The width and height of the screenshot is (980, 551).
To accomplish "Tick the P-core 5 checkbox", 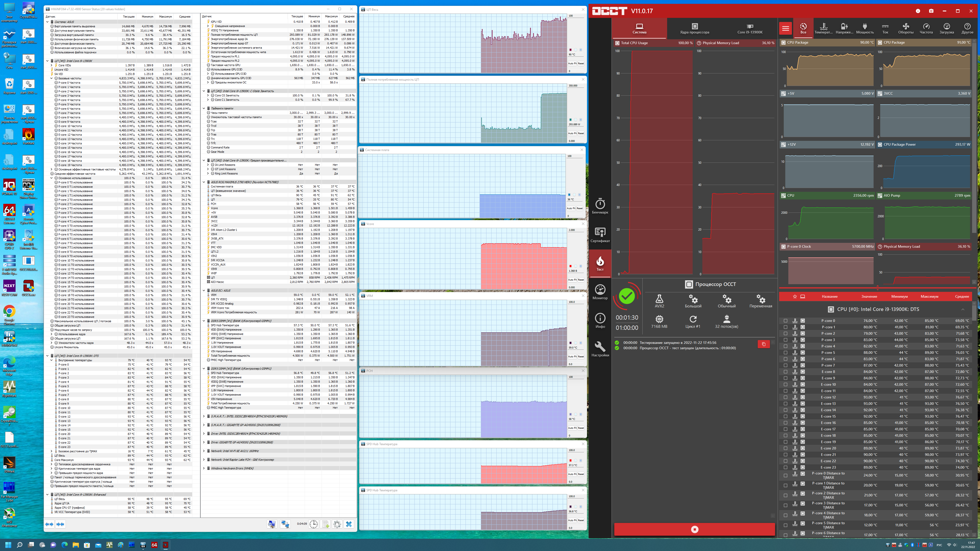I will pos(786,353).
